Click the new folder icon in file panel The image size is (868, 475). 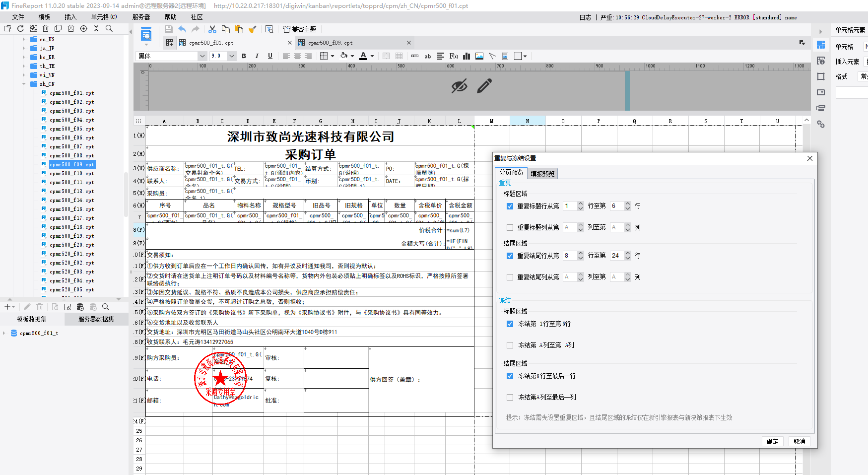7,29
